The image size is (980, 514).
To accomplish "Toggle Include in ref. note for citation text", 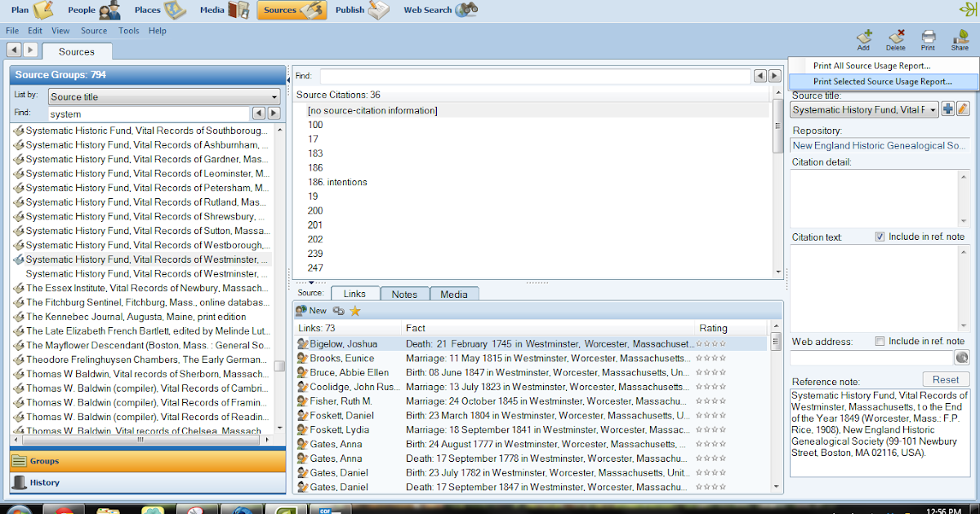I will click(880, 237).
